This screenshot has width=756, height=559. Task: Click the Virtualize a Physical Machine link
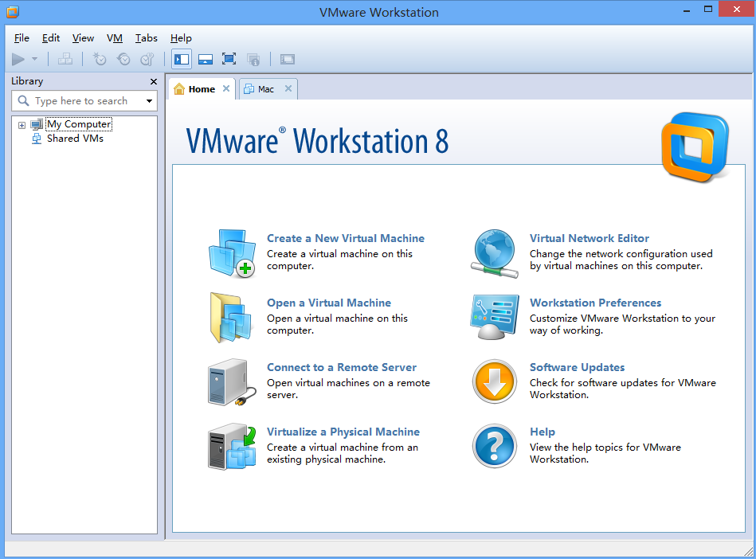point(343,432)
